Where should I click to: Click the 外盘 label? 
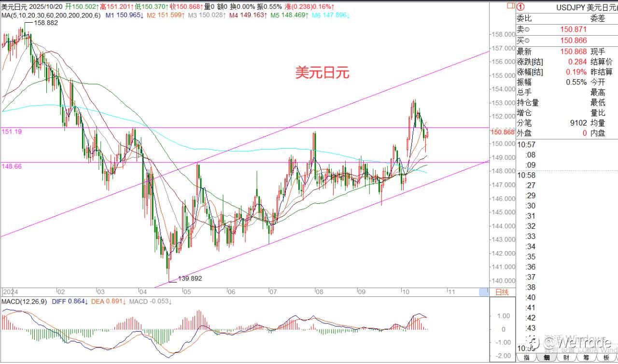[x=524, y=133]
